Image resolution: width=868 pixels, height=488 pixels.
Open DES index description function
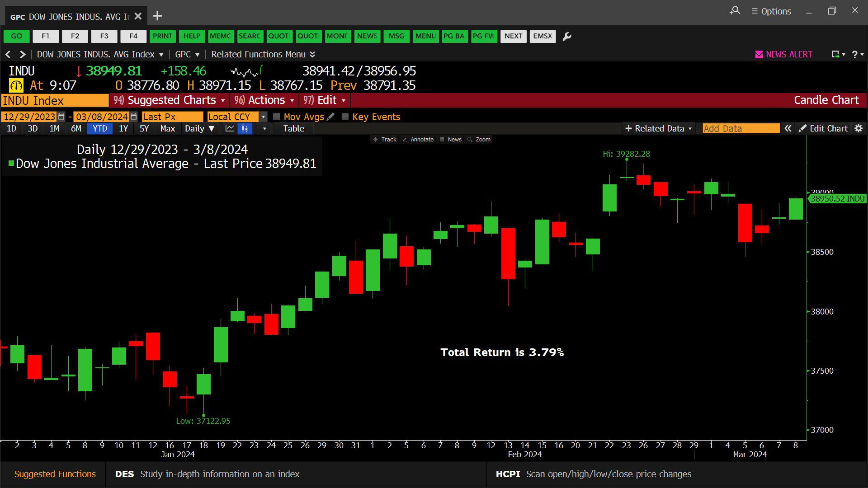pos(207,474)
